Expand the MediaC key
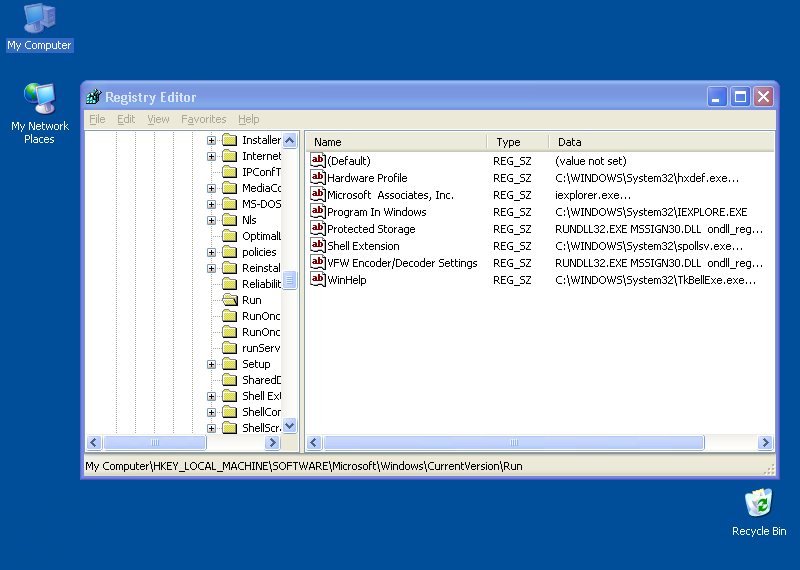800x570 pixels. point(211,188)
